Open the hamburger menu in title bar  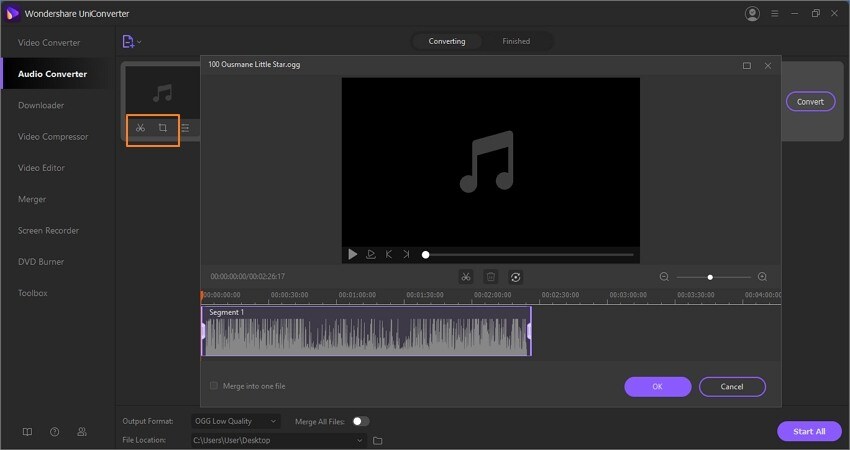click(775, 14)
